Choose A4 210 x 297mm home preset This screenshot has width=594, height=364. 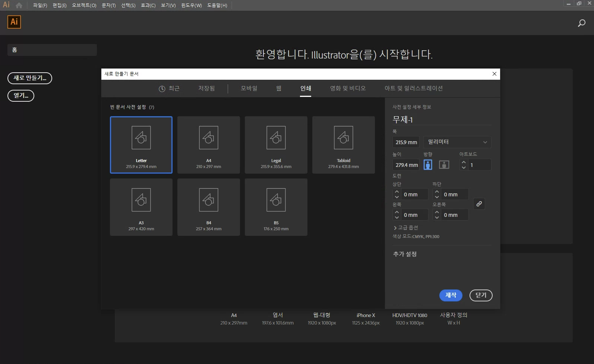[234, 319]
